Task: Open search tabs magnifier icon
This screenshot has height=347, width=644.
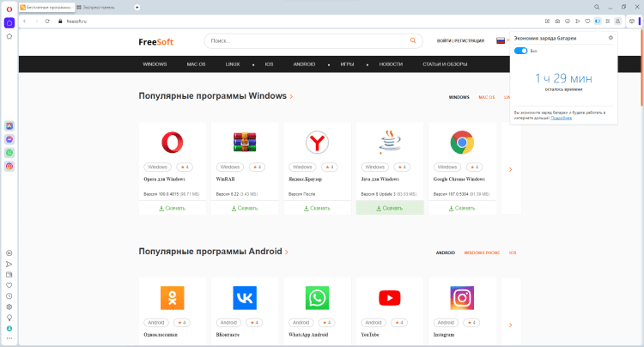Action: pos(597,7)
